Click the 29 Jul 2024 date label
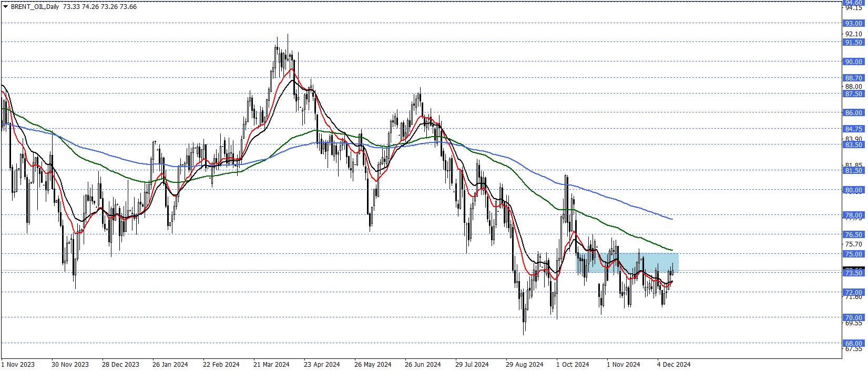868x371 pixels. pos(472,364)
